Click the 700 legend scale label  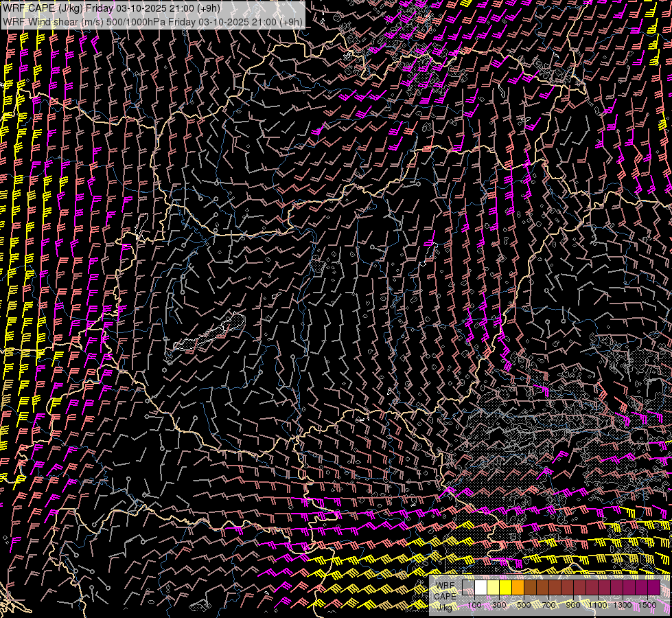coord(548,605)
